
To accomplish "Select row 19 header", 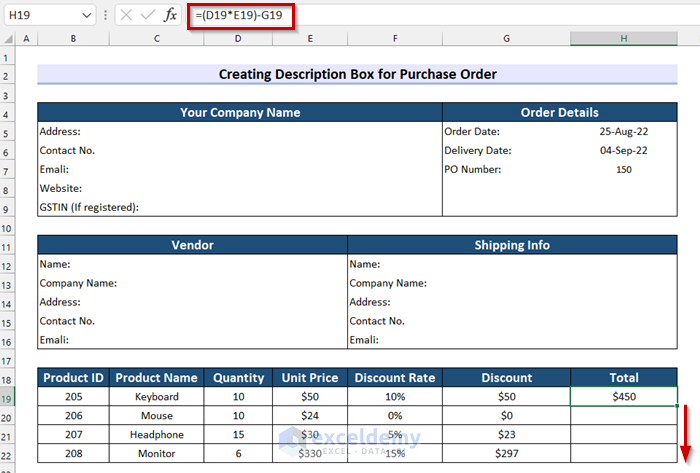I will 7,398.
